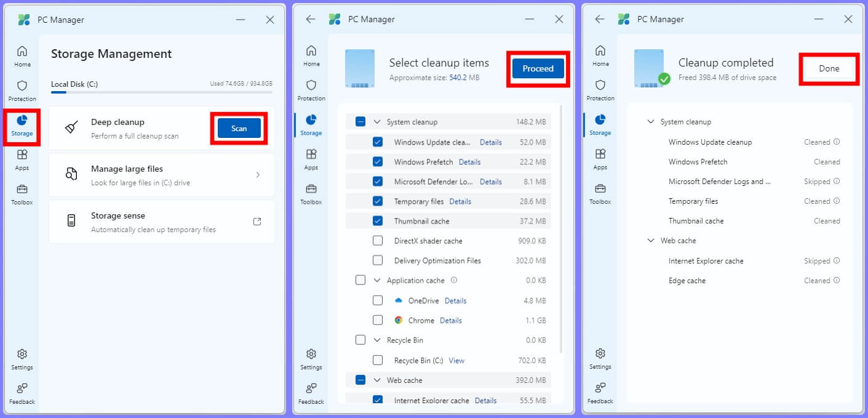Open Details link for Internet Explorer cache
The height and width of the screenshot is (418, 868).
click(x=485, y=400)
